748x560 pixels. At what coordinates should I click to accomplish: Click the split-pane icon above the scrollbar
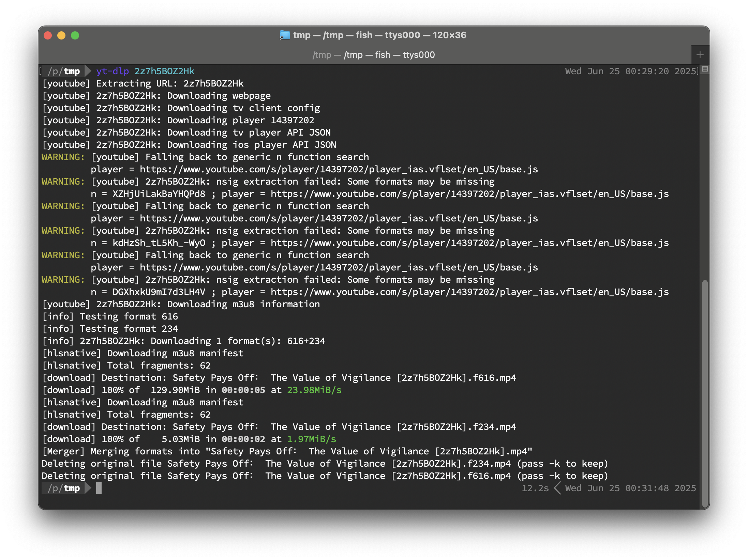pyautogui.click(x=705, y=69)
